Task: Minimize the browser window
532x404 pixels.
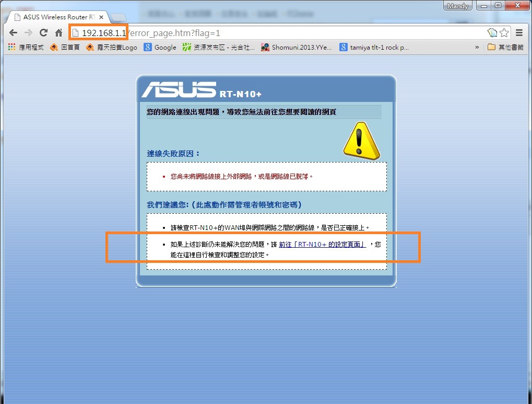Action: (x=484, y=5)
